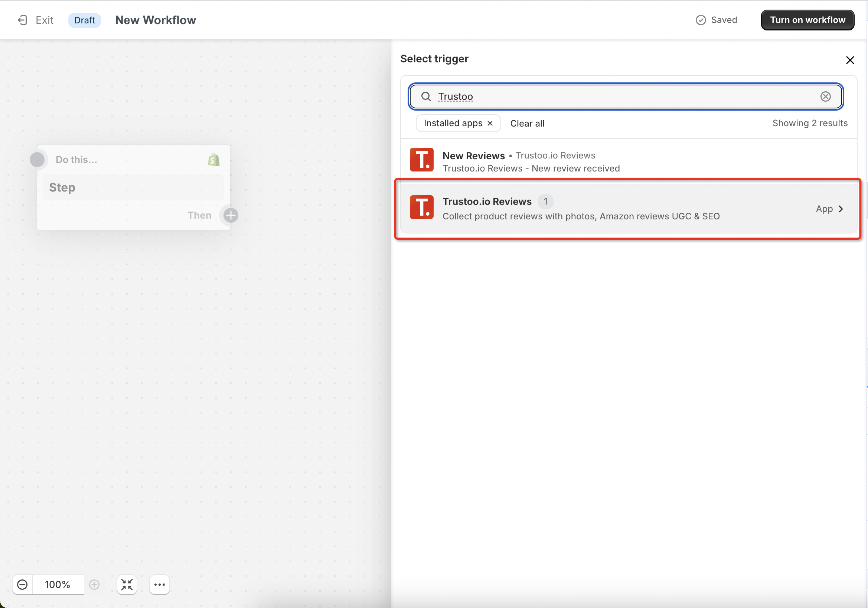Expand the Trustoo.io Reviews app chevron
Viewport: 868px width, 608px height.
[841, 209]
